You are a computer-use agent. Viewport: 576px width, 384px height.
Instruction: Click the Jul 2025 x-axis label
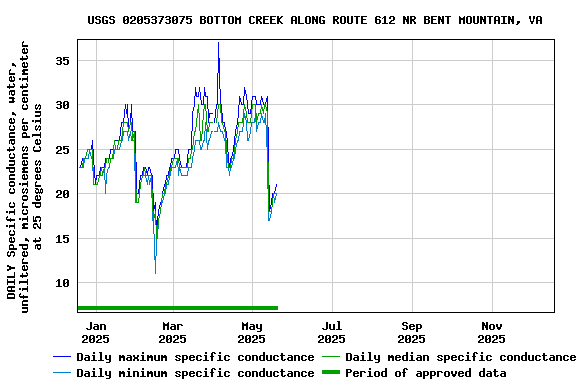(331, 333)
